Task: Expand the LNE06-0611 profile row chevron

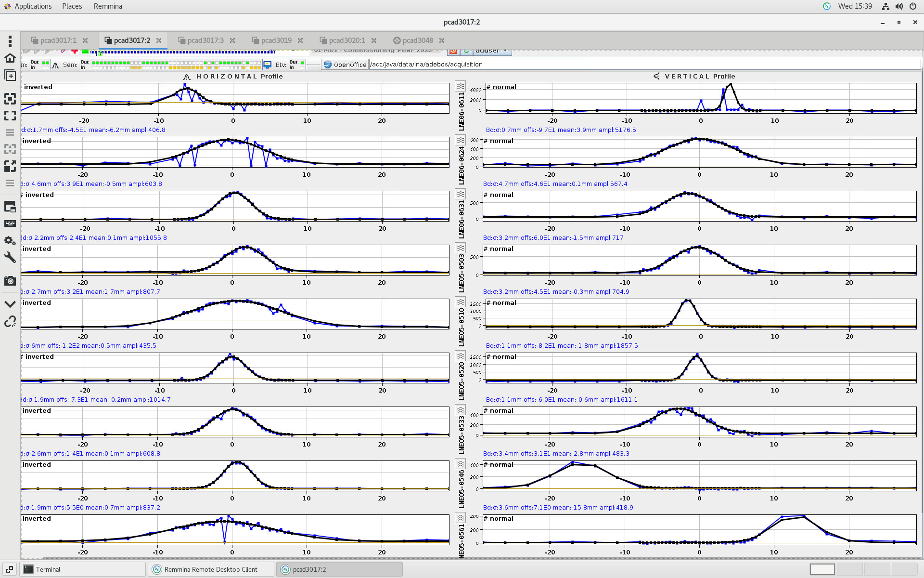Action: click(x=461, y=86)
